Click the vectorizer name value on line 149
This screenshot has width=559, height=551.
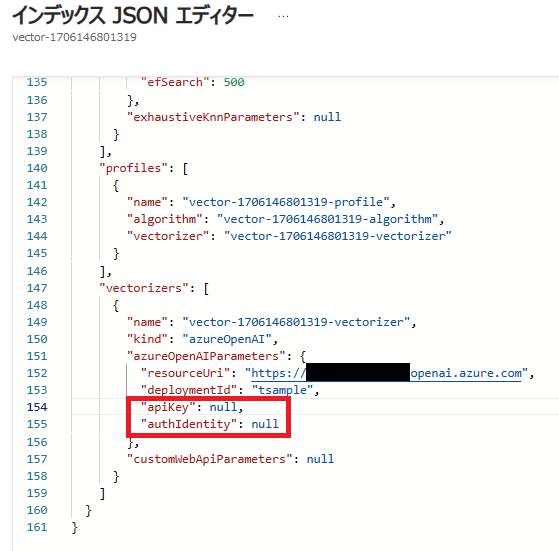(296, 322)
